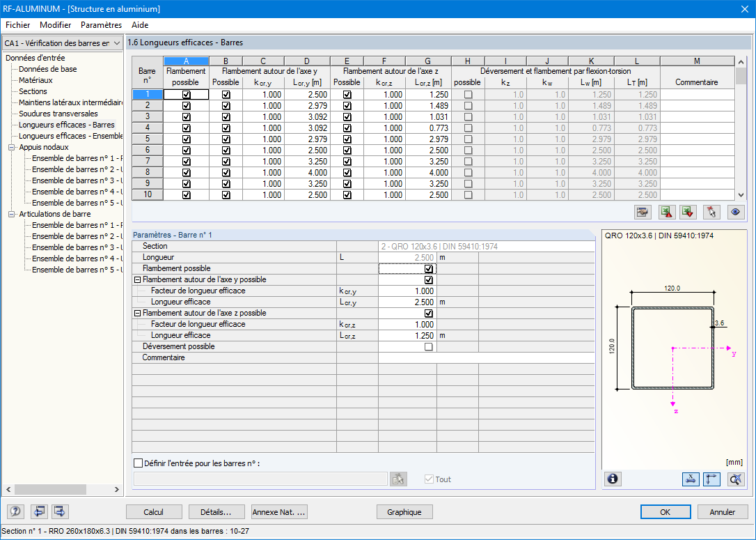Image resolution: width=756 pixels, height=540 pixels.
Task: Collapse Flambement autour de l'axe z group
Action: pos(137,313)
